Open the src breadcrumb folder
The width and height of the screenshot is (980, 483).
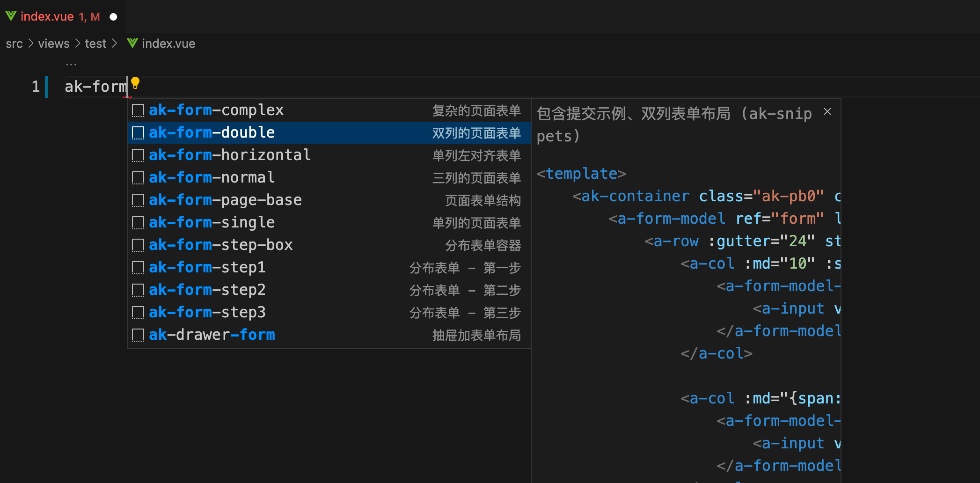pos(14,44)
